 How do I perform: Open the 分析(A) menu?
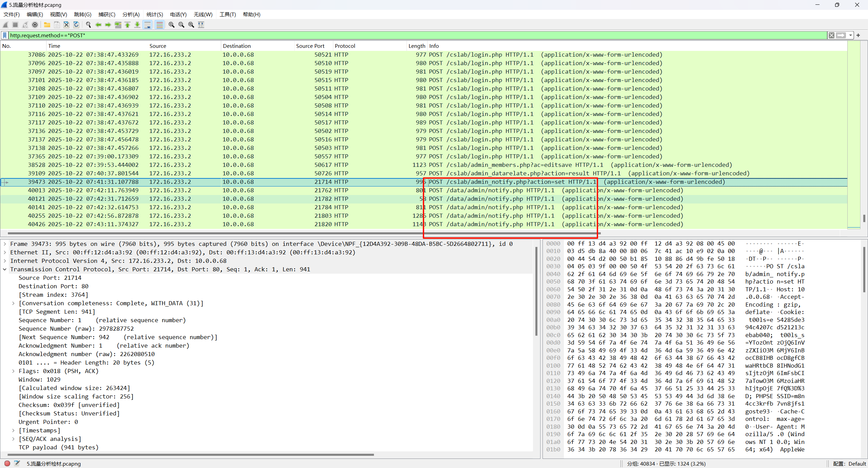131,15
